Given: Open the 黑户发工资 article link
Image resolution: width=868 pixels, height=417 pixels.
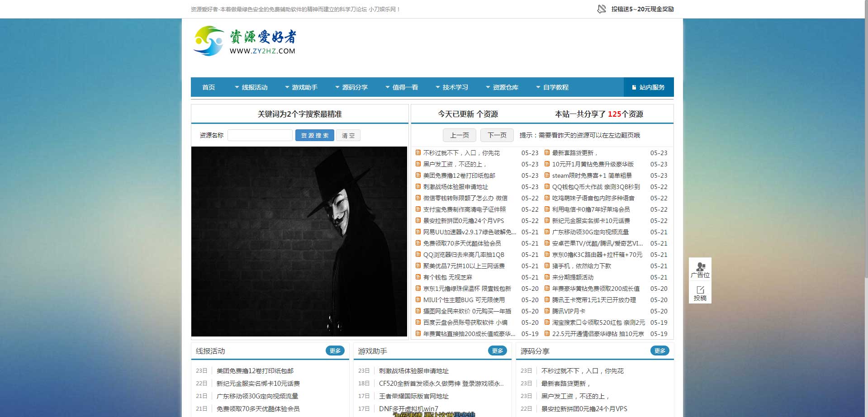Looking at the screenshot, I should click(452, 164).
